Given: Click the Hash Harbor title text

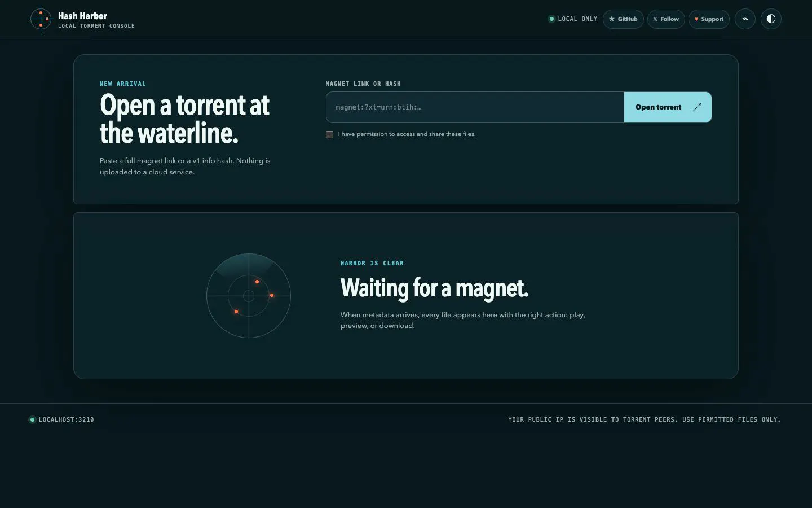Looking at the screenshot, I should point(82,16).
